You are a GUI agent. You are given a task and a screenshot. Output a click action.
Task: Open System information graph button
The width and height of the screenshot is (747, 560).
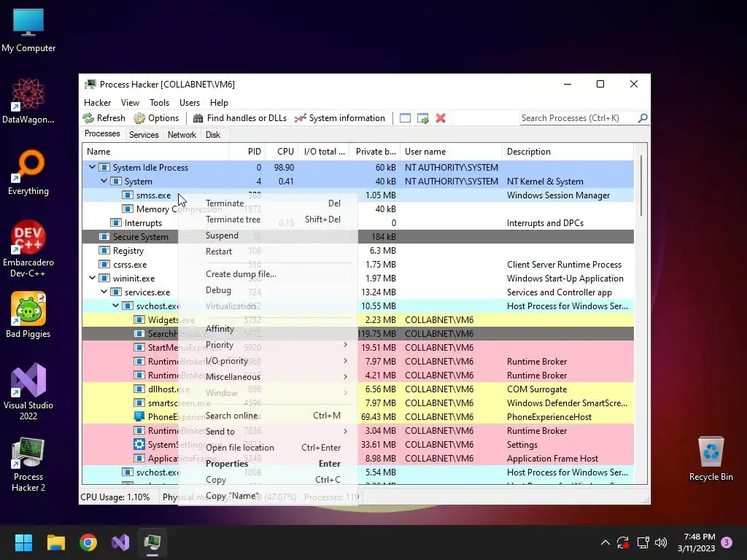pos(340,118)
